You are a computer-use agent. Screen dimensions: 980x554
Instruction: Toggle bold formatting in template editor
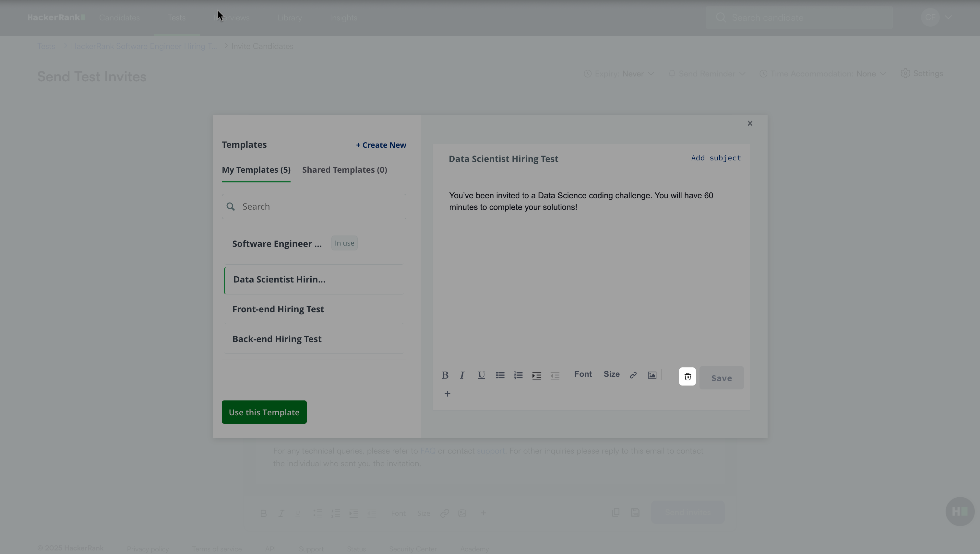(x=445, y=375)
